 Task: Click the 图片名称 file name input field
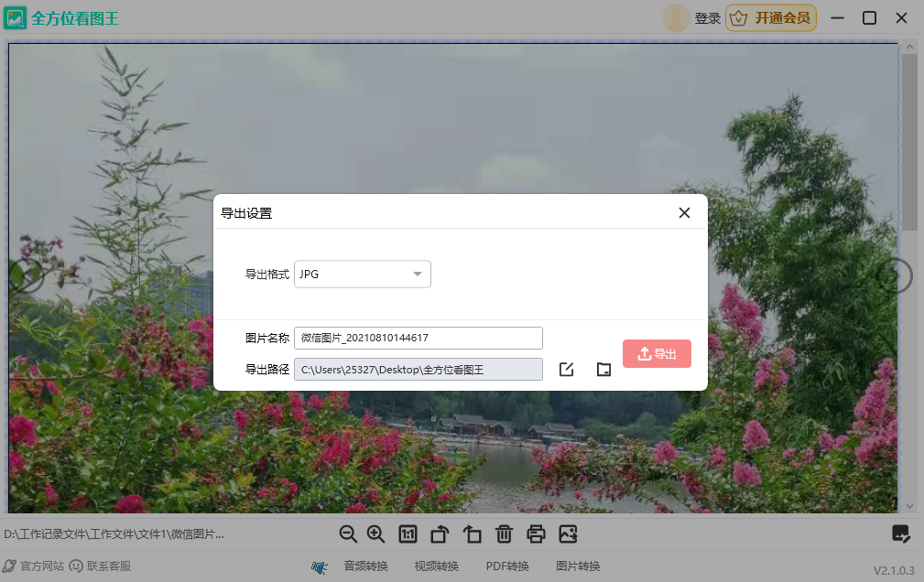pos(417,338)
